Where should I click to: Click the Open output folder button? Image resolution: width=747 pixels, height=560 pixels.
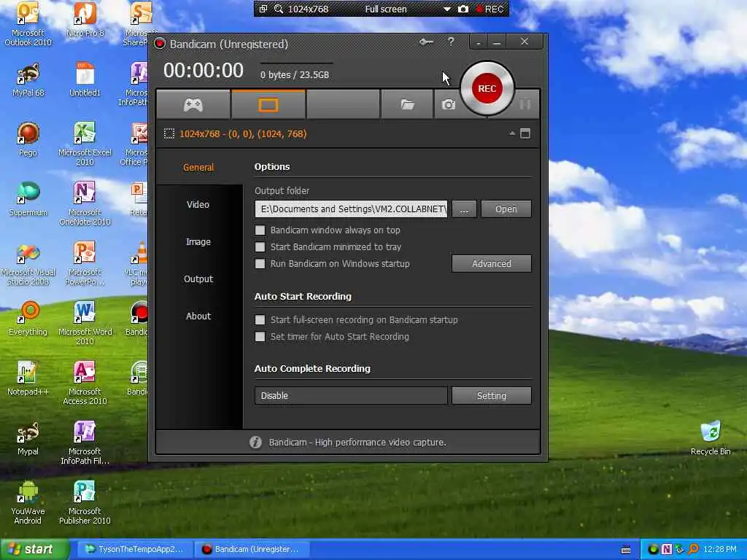[x=506, y=209]
